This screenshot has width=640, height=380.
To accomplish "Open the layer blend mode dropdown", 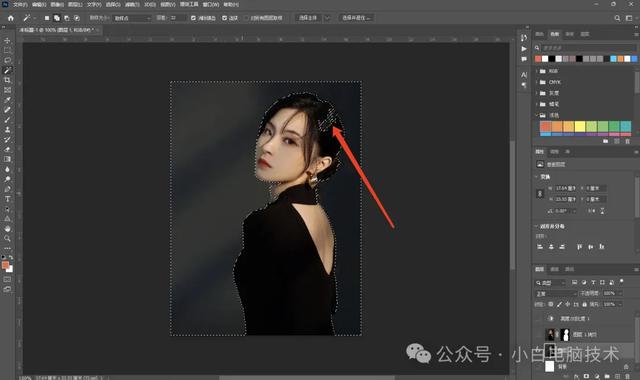I will pos(556,293).
